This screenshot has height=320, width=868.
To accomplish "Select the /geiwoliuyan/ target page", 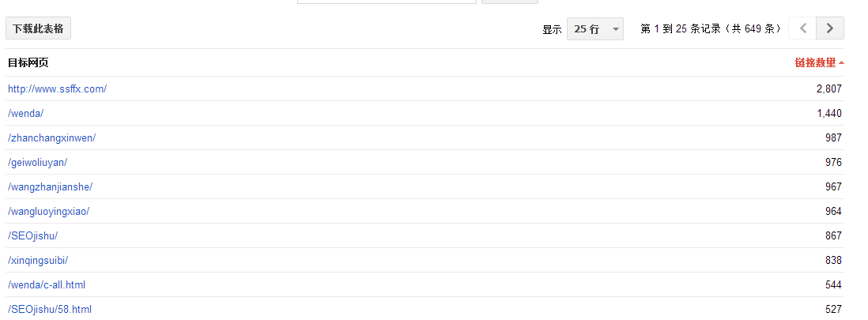I will [37, 162].
